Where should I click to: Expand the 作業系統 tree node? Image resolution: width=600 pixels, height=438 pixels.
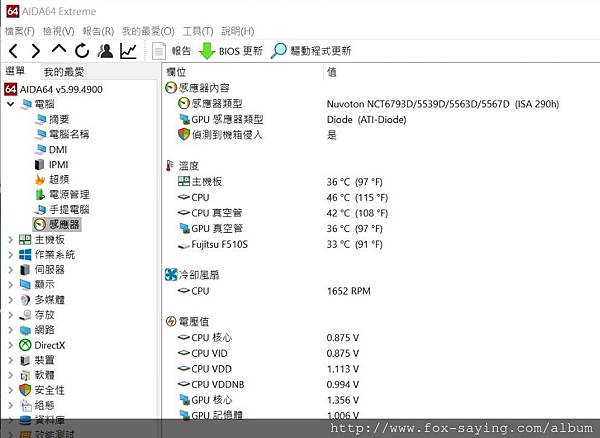pyautogui.click(x=10, y=255)
